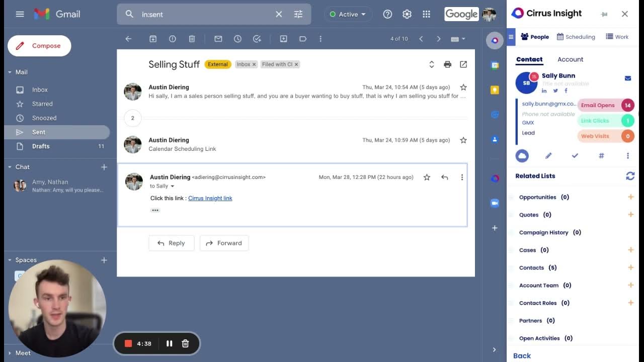Clear the search with the X icon
The width and height of the screenshot is (644, 362).
pos(279,14)
